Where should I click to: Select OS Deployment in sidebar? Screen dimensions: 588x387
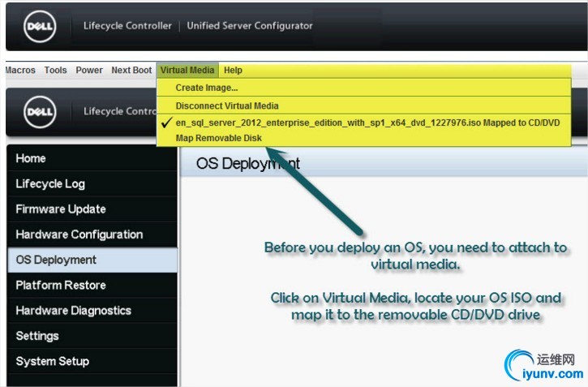(x=92, y=260)
